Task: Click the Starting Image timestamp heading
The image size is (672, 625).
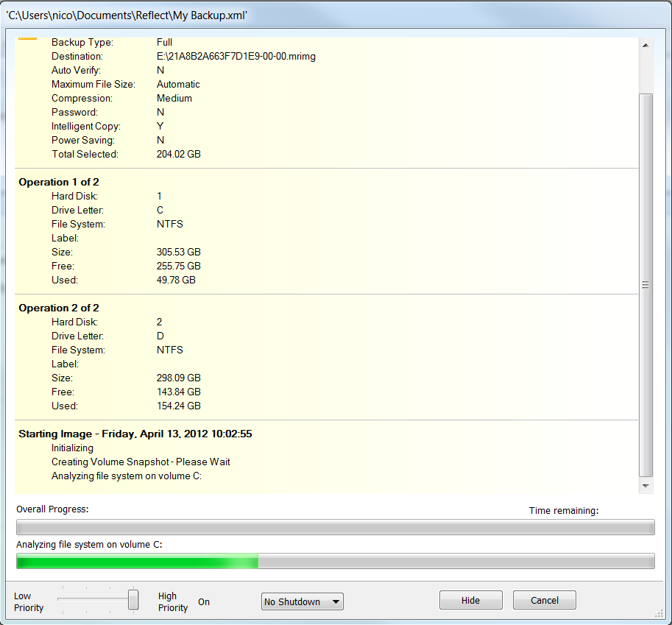Action: coord(135,434)
